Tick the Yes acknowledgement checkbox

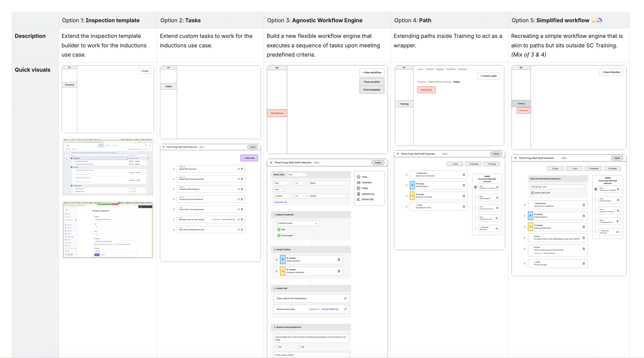276,347
